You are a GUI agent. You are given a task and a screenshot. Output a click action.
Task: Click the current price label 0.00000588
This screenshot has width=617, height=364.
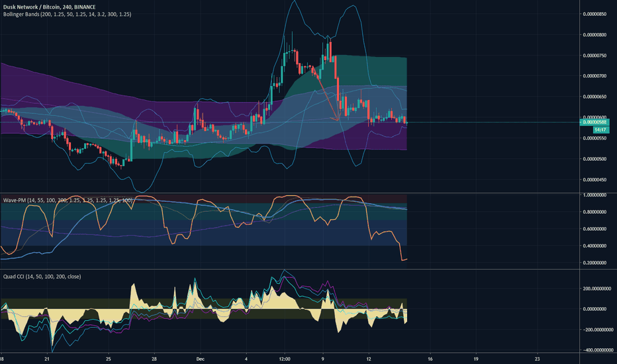point(594,122)
